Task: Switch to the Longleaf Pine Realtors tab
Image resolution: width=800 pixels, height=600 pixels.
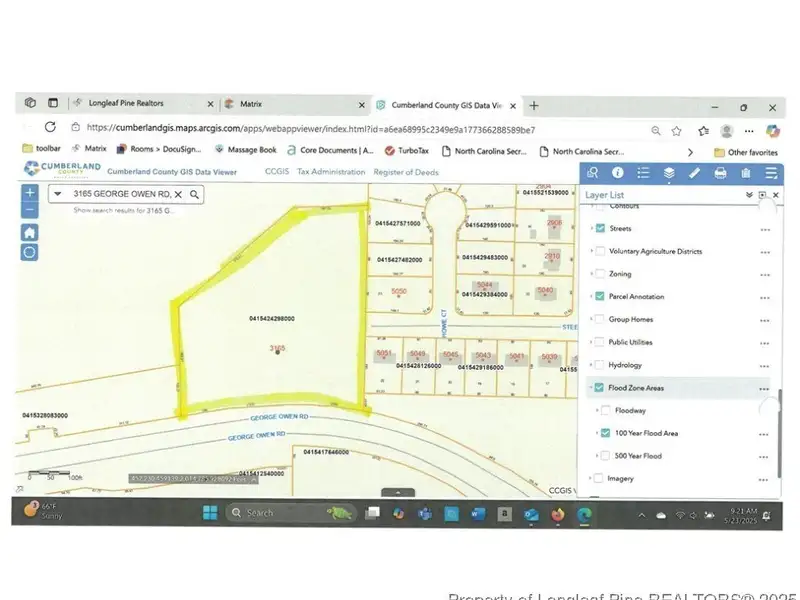Action: [125, 103]
